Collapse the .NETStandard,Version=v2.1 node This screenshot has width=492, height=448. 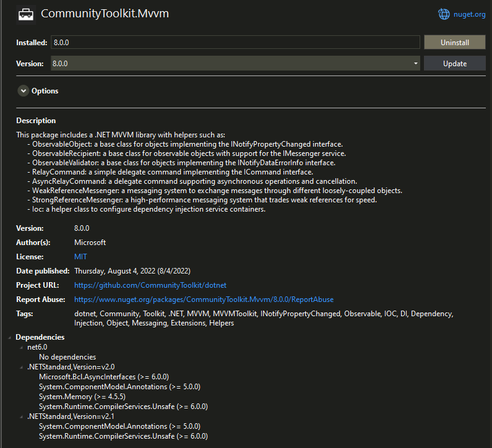[x=21, y=417]
